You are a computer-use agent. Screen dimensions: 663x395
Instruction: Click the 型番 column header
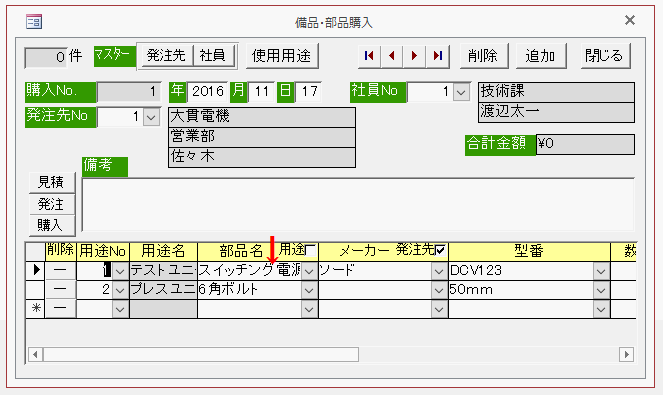529,251
